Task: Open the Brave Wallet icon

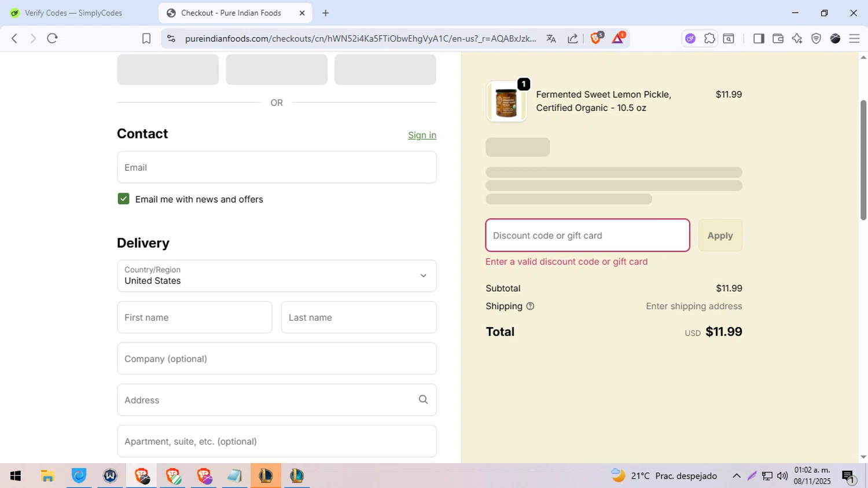Action: tap(778, 38)
